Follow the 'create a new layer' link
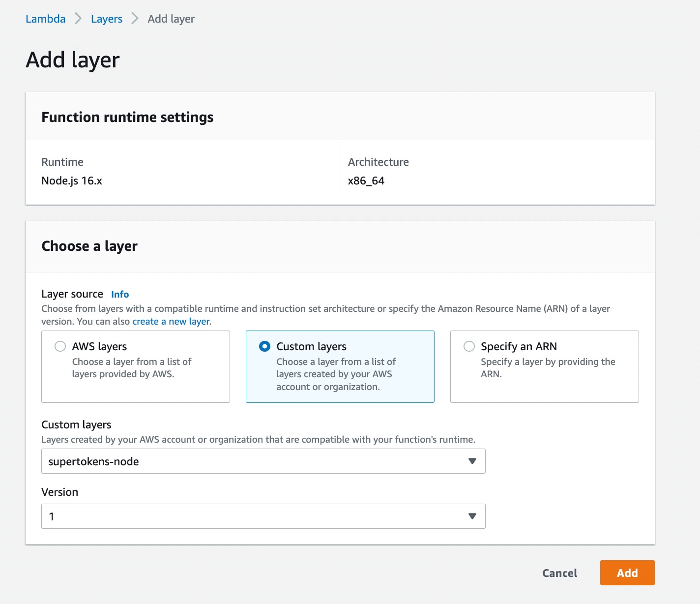The width and height of the screenshot is (700, 604). pos(171,321)
